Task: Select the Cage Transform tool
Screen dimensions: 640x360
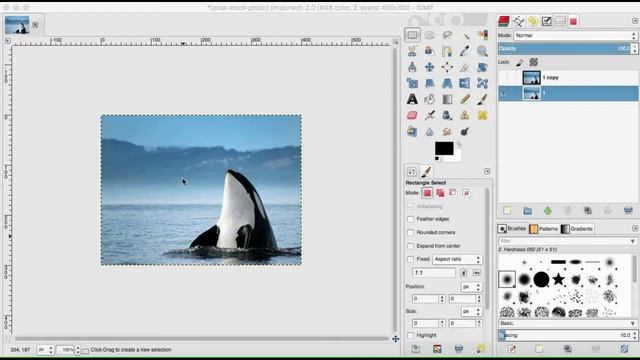Action: (x=482, y=83)
